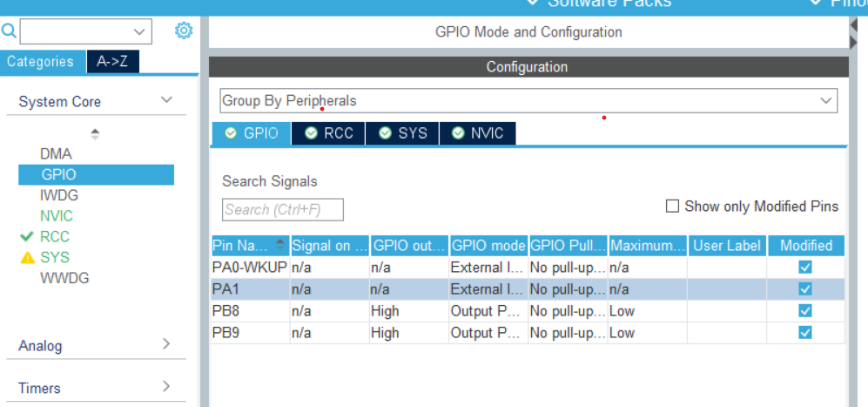Toggle Modified checkbox for PB9
The image size is (868, 407).
click(x=805, y=332)
